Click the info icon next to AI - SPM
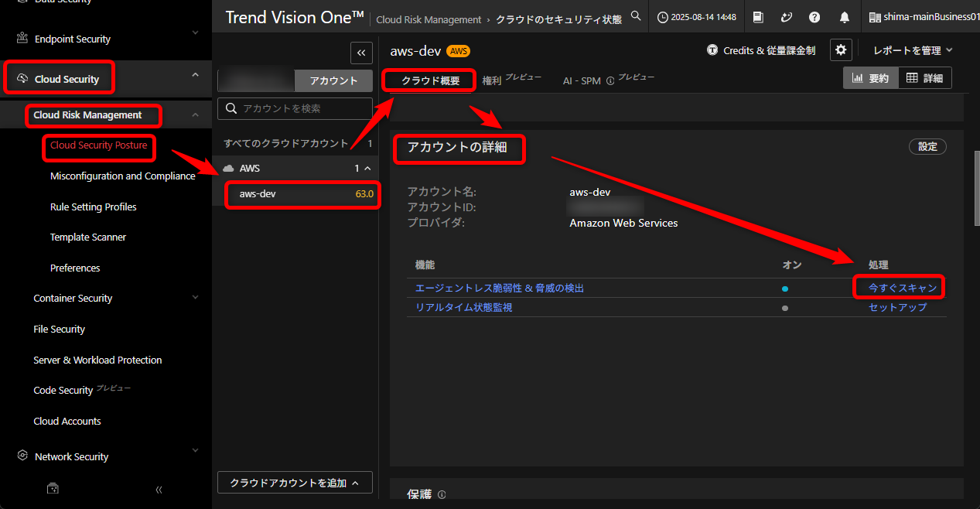The width and height of the screenshot is (980, 509). click(610, 80)
